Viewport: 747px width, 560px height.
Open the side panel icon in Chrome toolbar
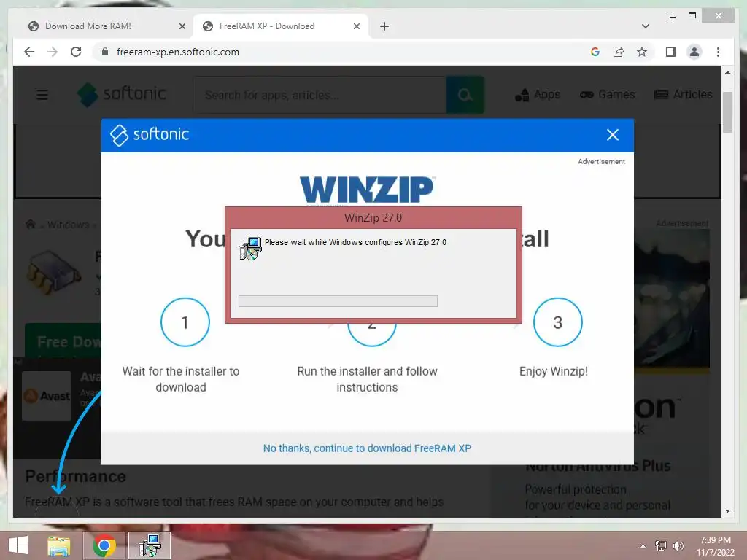671,52
